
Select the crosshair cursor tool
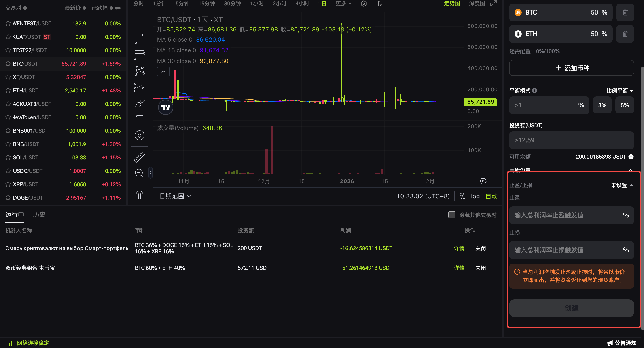click(x=140, y=23)
